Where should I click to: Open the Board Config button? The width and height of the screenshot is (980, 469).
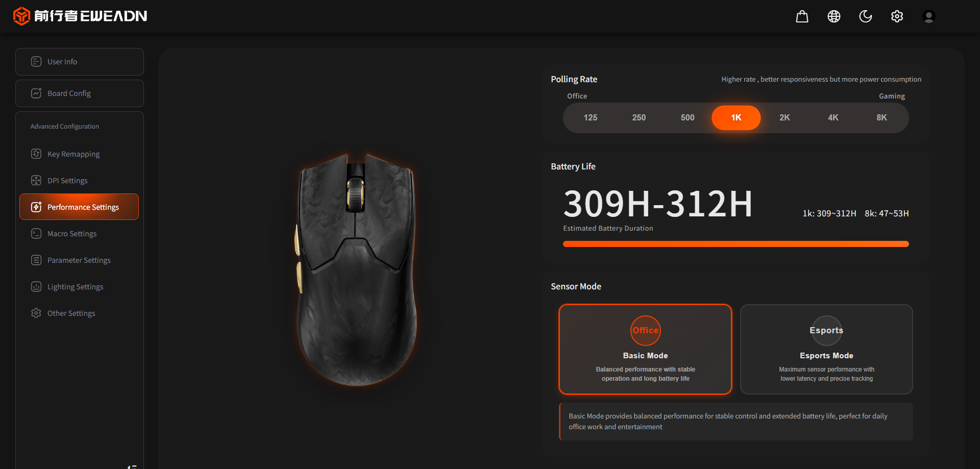(x=80, y=93)
